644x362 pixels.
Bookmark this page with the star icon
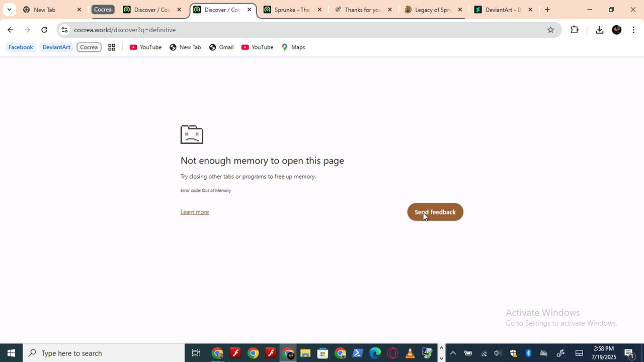(x=550, y=30)
